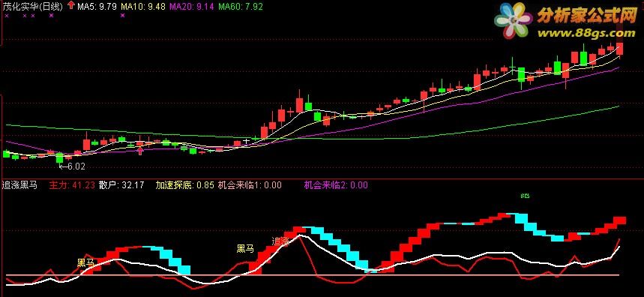Select the MA10: 9.48 indicator label
The width and height of the screenshot is (644, 297).
point(143,6)
